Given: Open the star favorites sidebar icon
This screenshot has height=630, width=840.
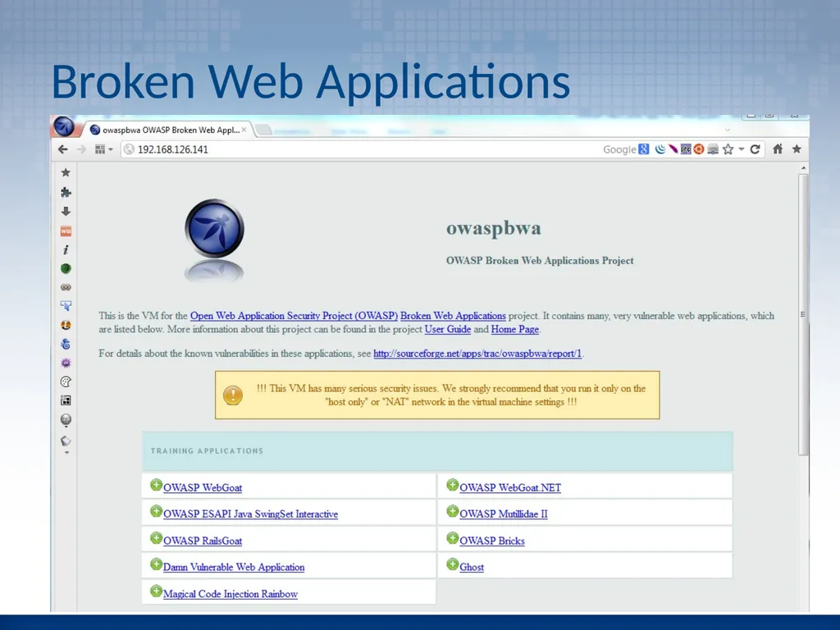Looking at the screenshot, I should pyautogui.click(x=66, y=172).
